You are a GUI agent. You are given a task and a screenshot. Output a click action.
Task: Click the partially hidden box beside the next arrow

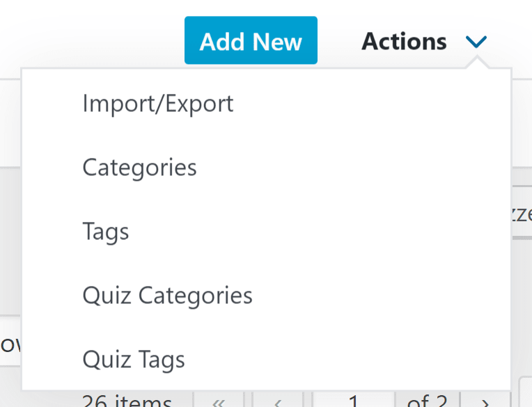(526, 393)
